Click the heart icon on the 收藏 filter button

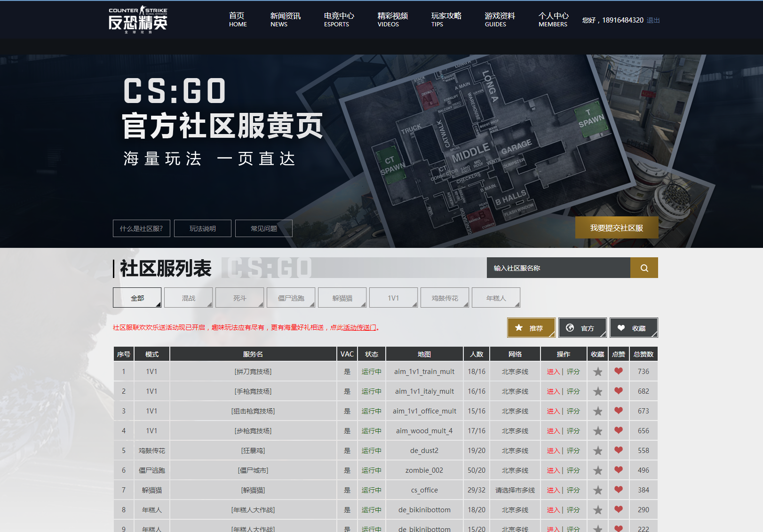click(x=622, y=327)
